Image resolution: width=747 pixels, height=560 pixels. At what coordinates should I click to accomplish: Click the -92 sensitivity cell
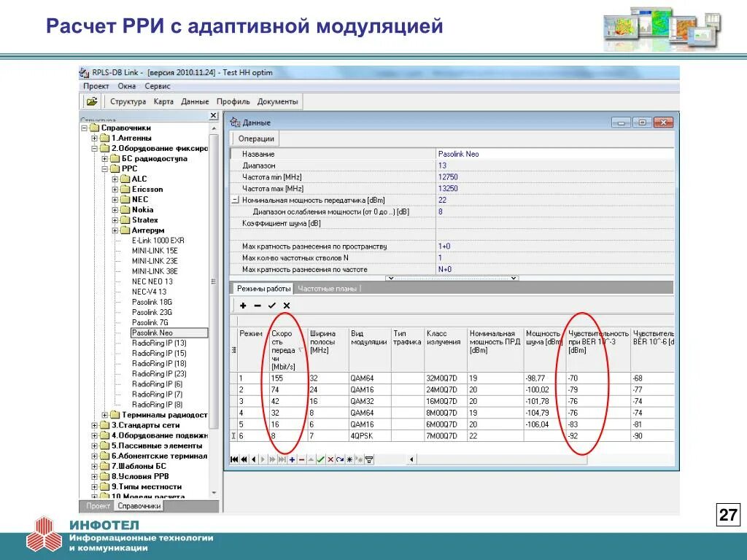(x=598, y=436)
